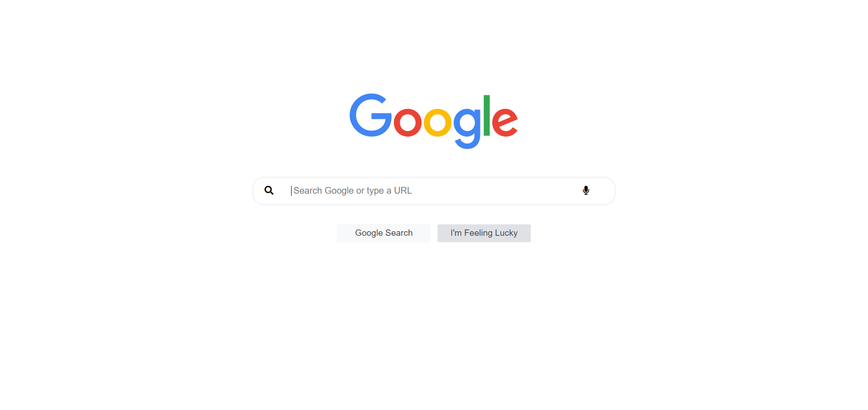Submit the query using Google Search
Viewport: 868px width, 410px height.
[384, 233]
